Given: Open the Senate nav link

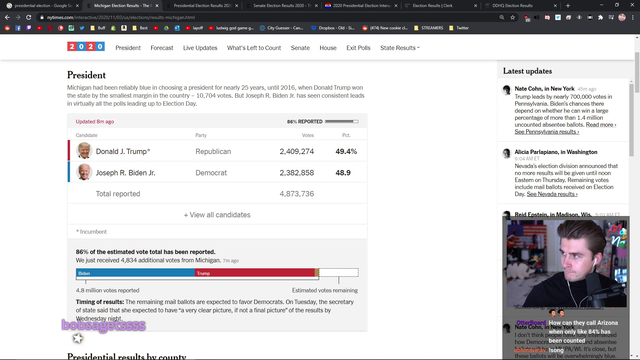Looking at the screenshot, I should click(300, 48).
